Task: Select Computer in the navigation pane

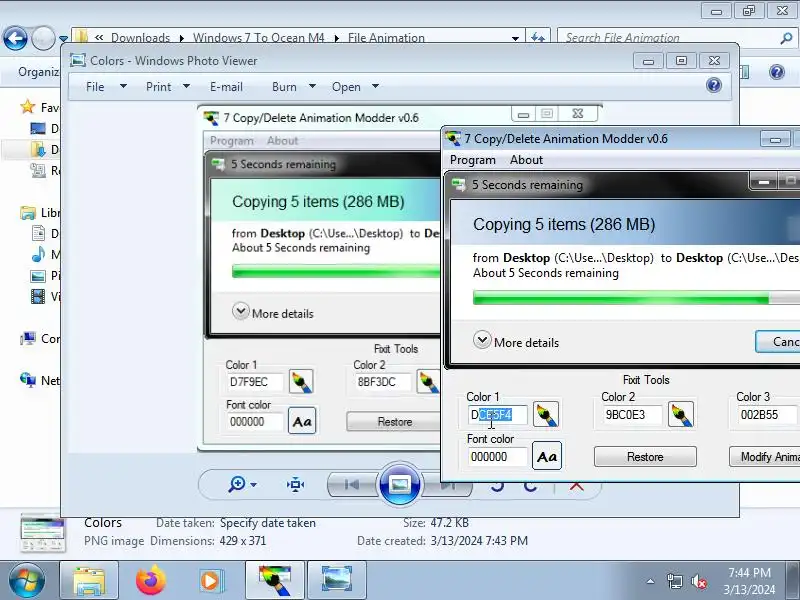Action: (40, 338)
